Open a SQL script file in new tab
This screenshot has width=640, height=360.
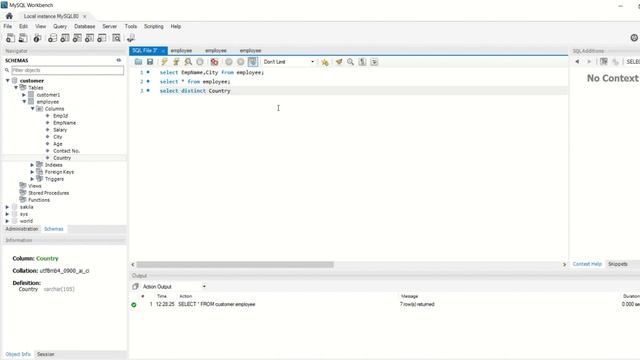[23, 38]
